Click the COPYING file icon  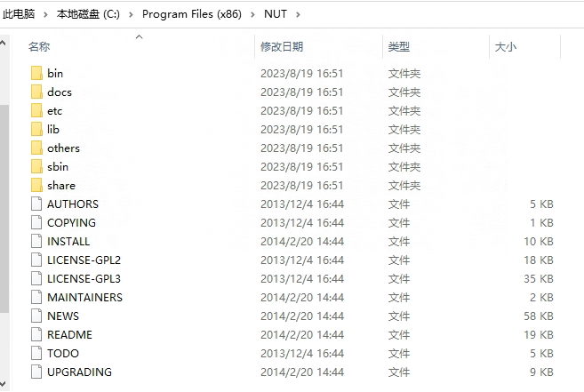coord(36,222)
